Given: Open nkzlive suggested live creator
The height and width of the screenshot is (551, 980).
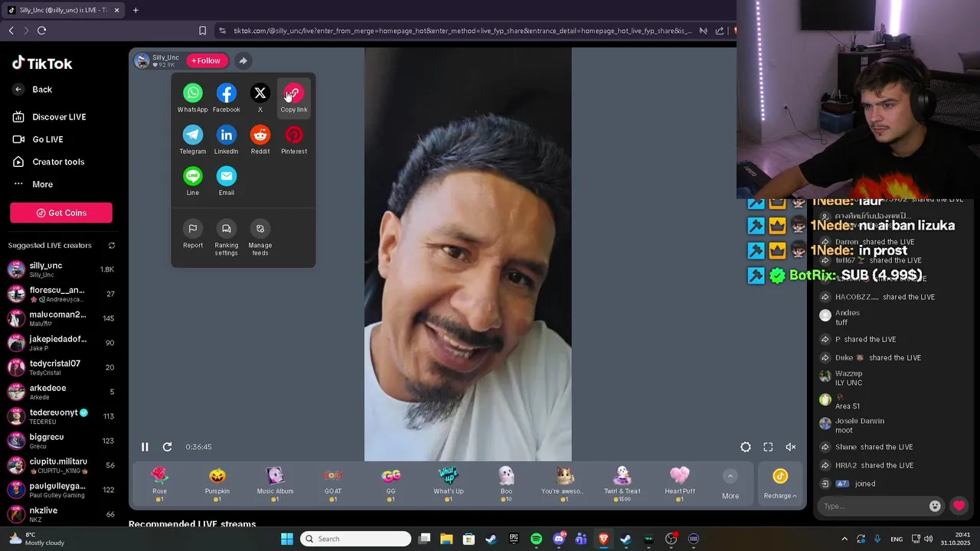Looking at the screenshot, I should [x=61, y=514].
